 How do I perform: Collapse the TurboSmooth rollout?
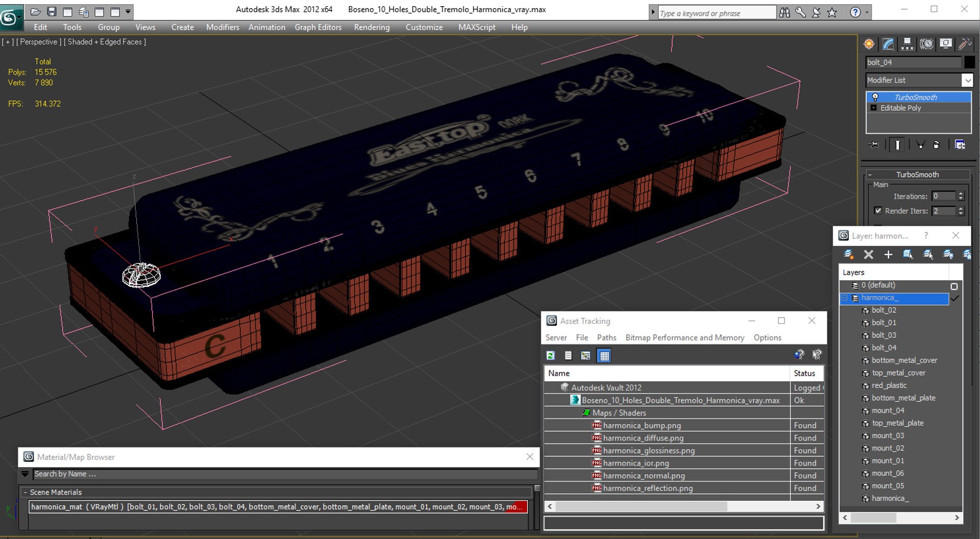click(x=870, y=175)
